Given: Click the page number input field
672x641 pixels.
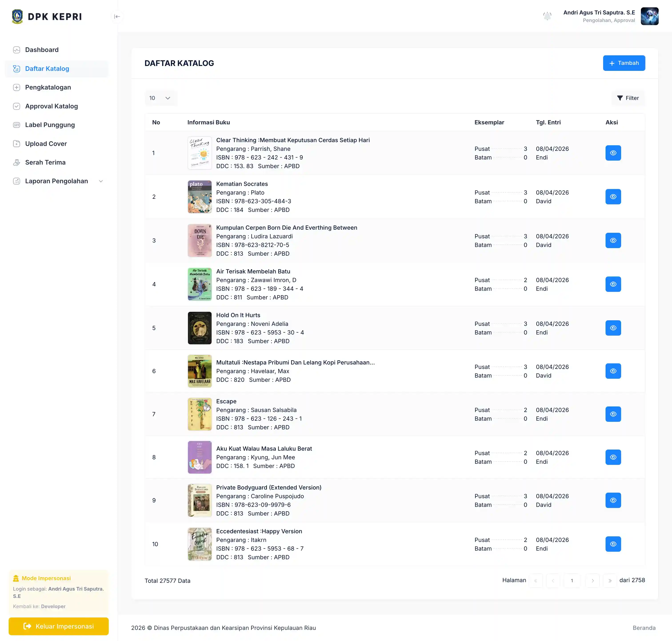Looking at the screenshot, I should [x=572, y=580].
